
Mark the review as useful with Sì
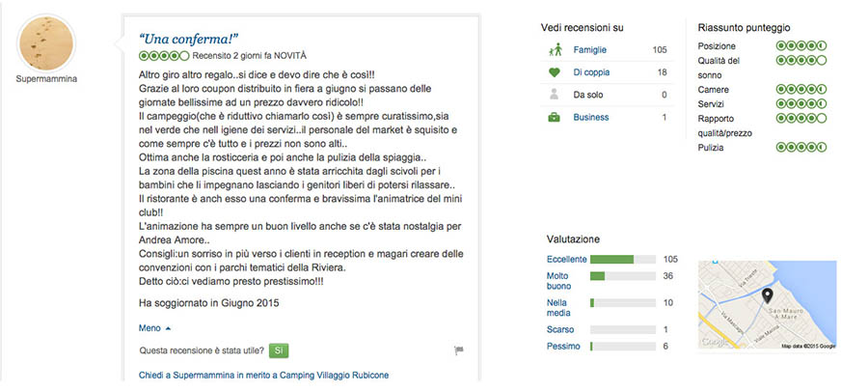pos(279,350)
